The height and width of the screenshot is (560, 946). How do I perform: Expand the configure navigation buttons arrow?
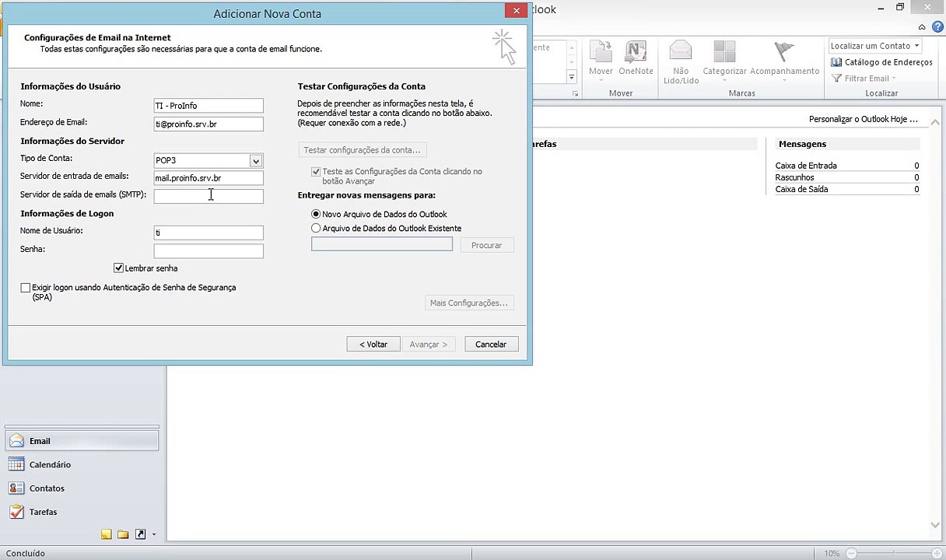coord(154,534)
